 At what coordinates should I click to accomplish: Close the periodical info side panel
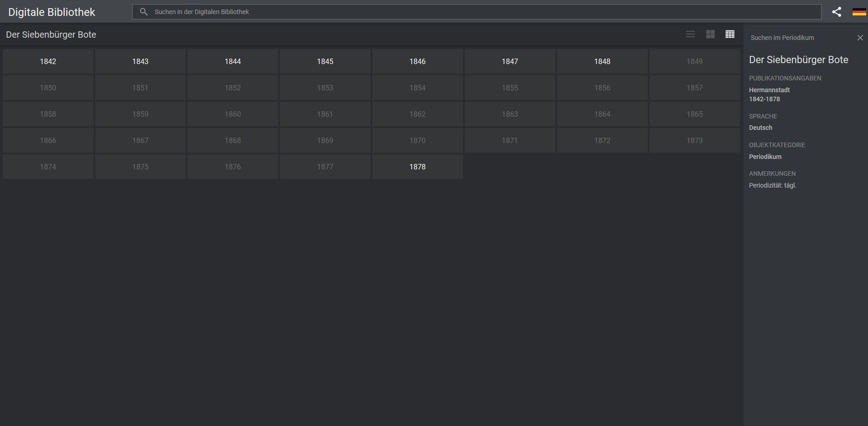coord(860,38)
